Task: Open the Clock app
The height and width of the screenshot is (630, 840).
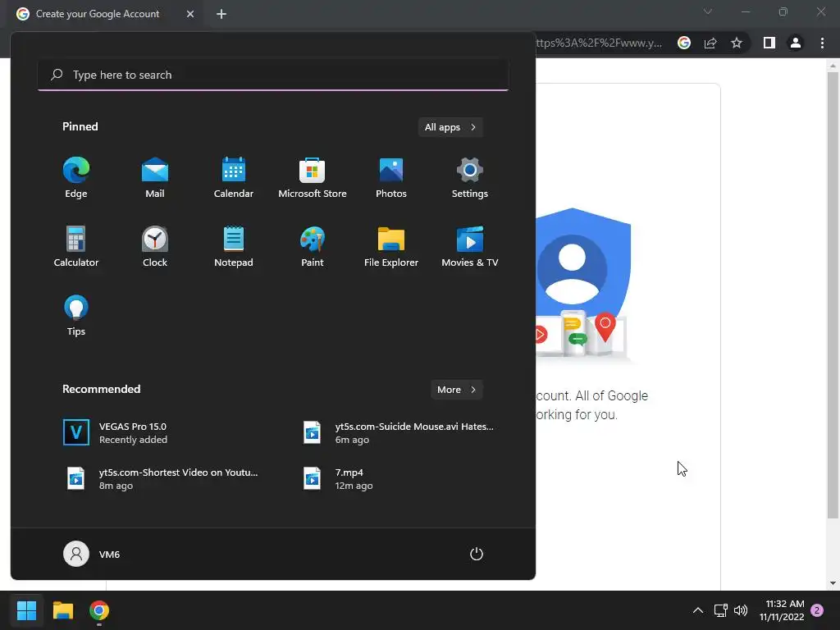Action: [x=155, y=247]
